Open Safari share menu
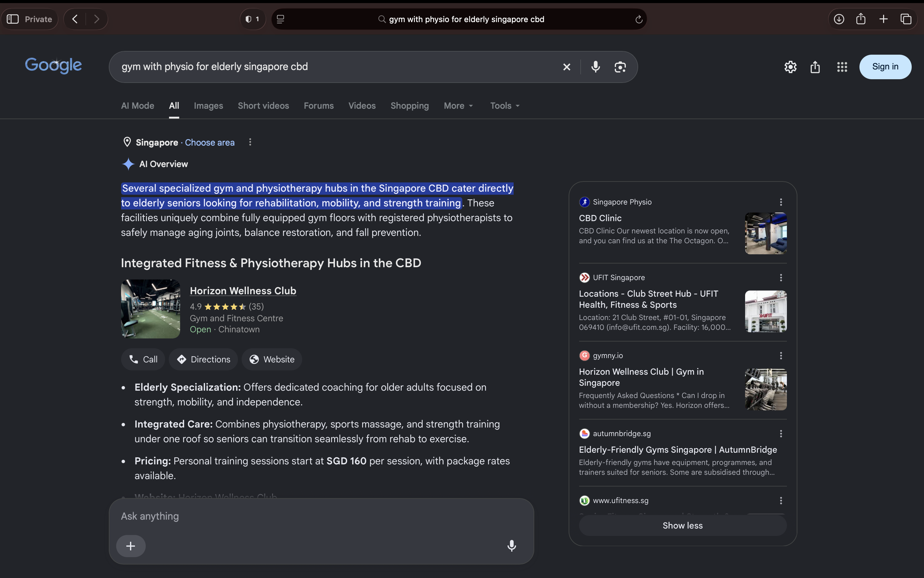Viewport: 924px width, 578px height. [861, 19]
